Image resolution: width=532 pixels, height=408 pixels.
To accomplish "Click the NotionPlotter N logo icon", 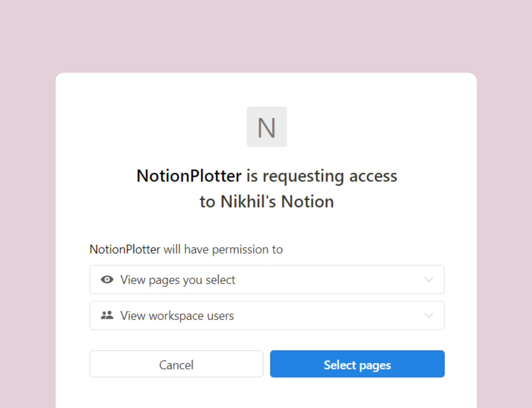I will (267, 127).
